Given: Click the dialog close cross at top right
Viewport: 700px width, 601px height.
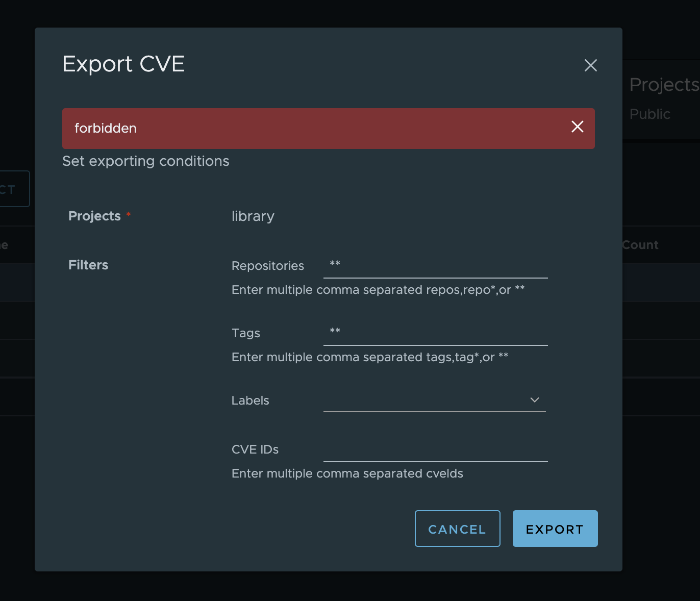Looking at the screenshot, I should point(590,65).
